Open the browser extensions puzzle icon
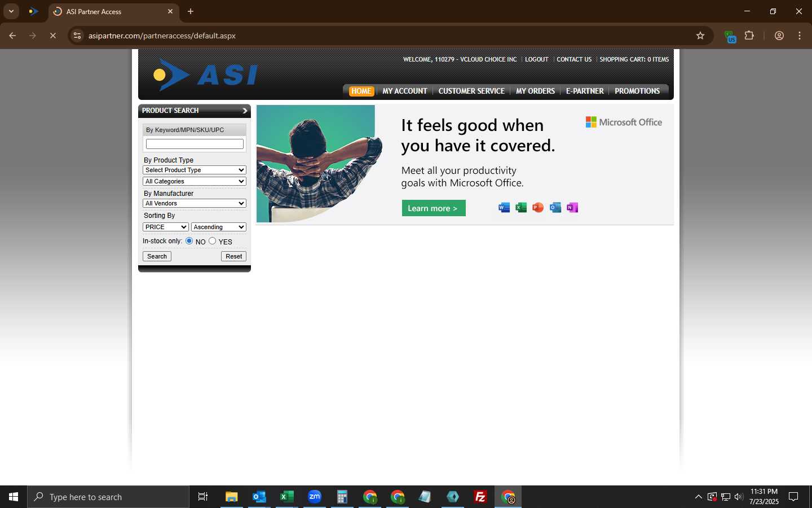This screenshot has height=508, width=812. [749, 36]
